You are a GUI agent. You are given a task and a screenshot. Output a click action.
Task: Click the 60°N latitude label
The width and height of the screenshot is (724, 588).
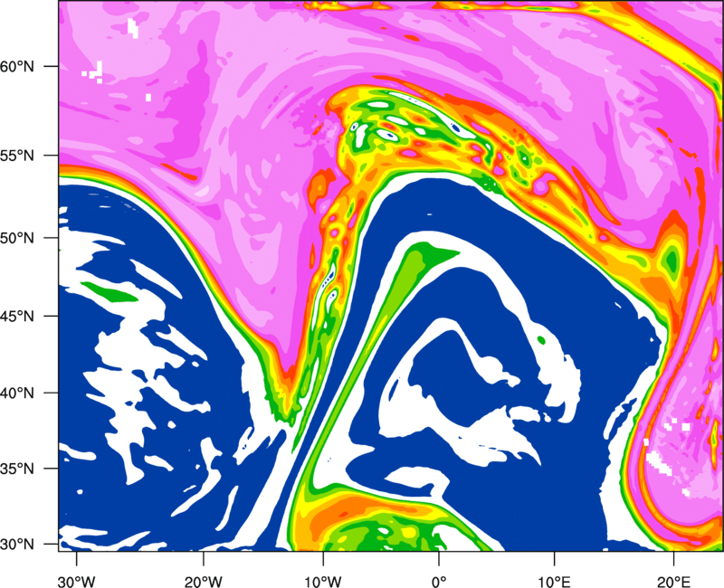point(17,66)
